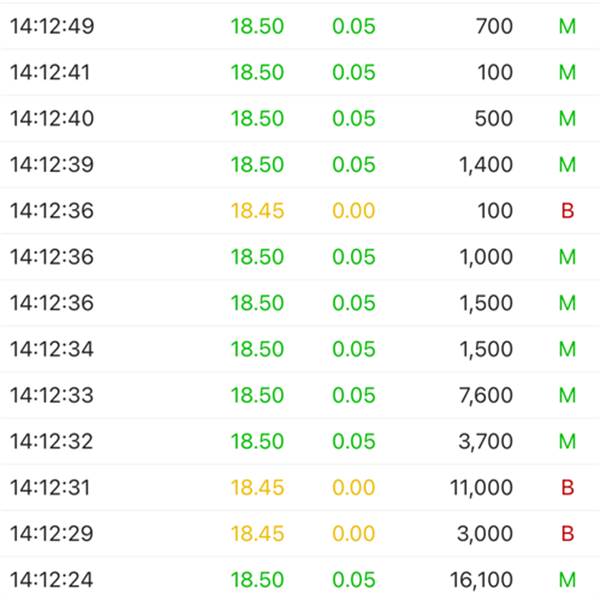Click the M marker beside 16,100 volume
This screenshot has height=600, width=600.
coord(567,580)
